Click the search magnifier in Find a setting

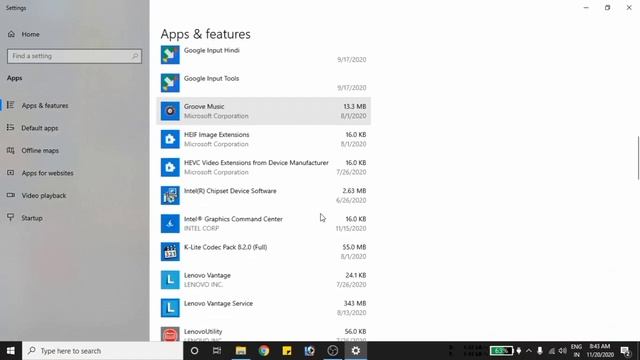point(135,56)
